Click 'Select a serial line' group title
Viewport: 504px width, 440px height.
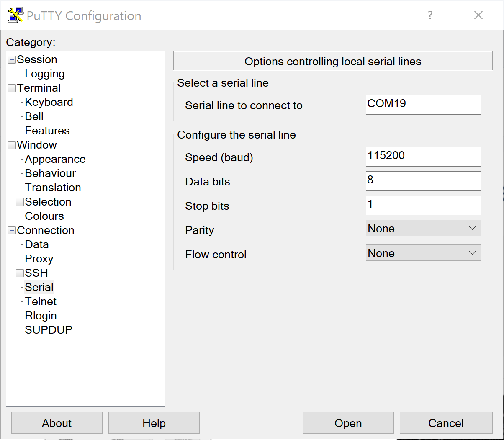click(223, 83)
